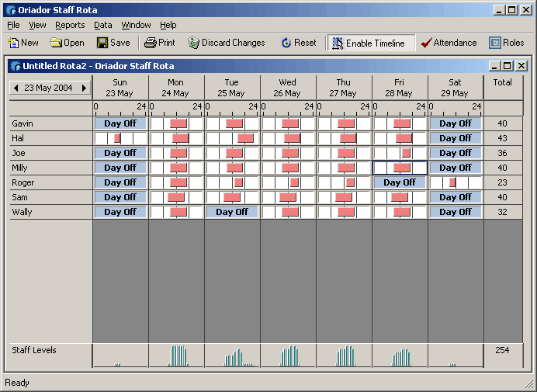Screen dimensions: 537x392
Task: Click the Tue 25 May column header
Action: [x=232, y=88]
